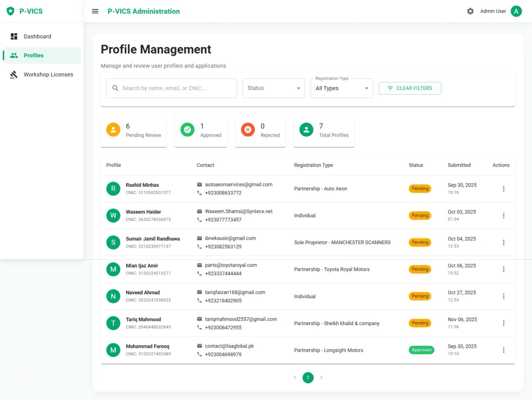Click the P-VICS shield logo icon
This screenshot has height=400, width=532.
coord(11,11)
